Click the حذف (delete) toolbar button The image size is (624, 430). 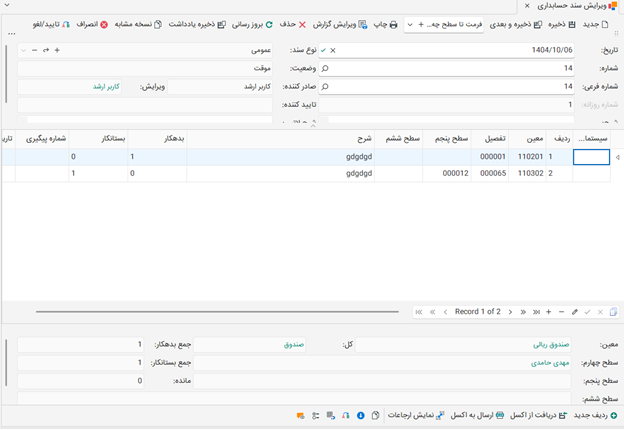click(x=293, y=25)
